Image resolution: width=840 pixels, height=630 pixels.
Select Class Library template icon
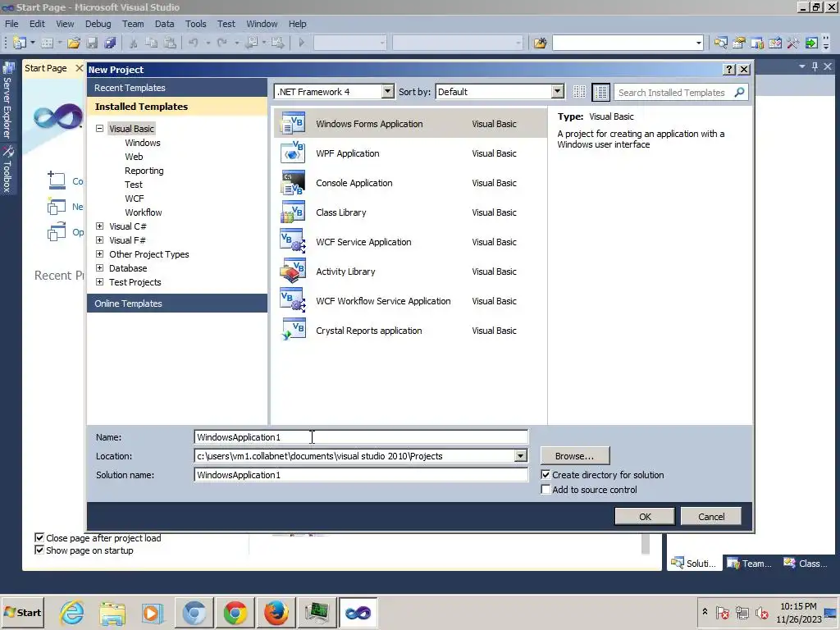pyautogui.click(x=293, y=212)
